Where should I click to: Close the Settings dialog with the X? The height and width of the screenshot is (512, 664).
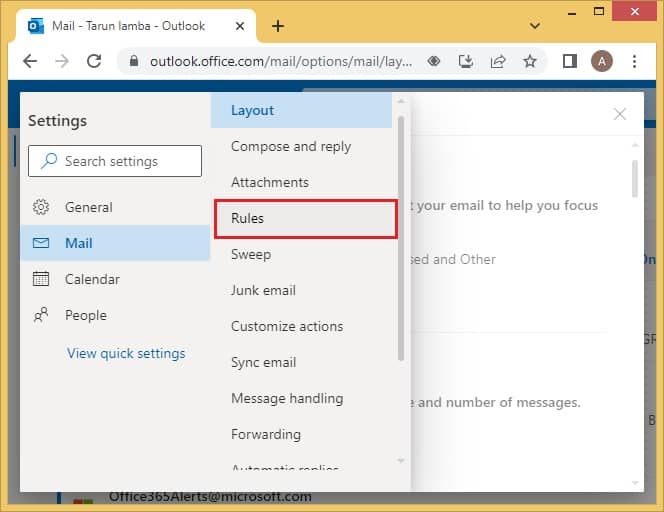[620, 114]
